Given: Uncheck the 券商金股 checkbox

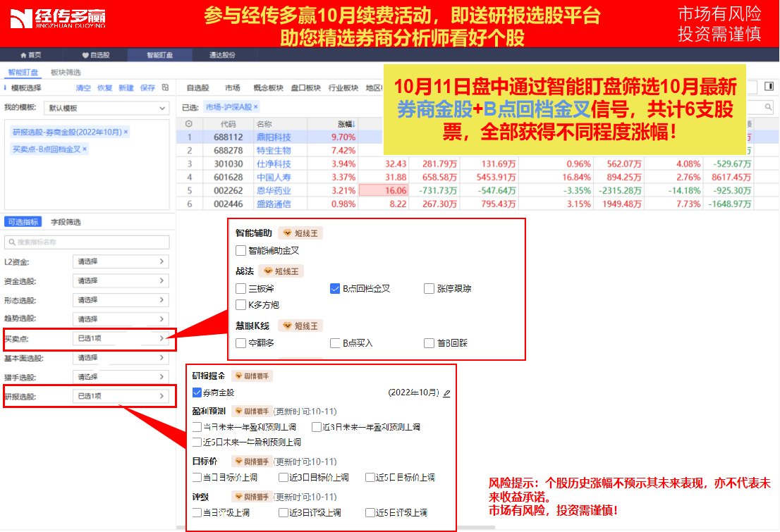Looking at the screenshot, I should click(197, 392).
